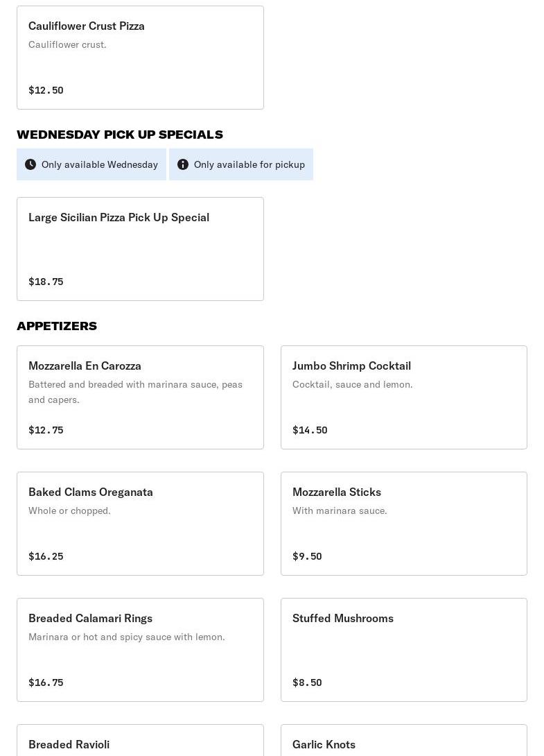Click the Wednesday Pick Up Specials heading

point(120,135)
